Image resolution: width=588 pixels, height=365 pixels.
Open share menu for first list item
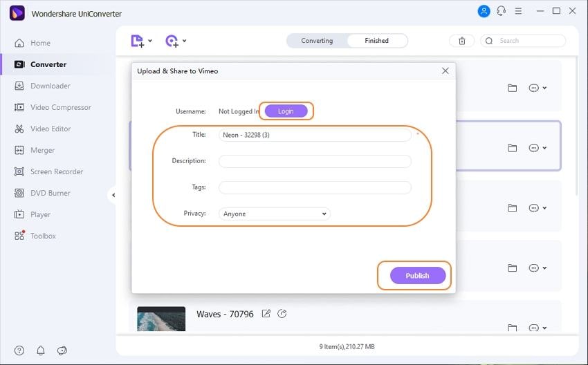point(538,88)
